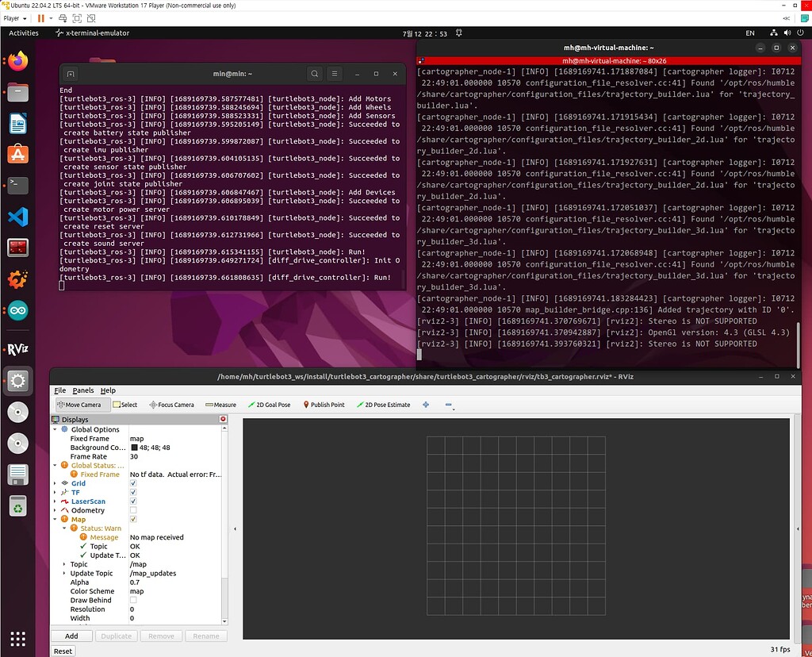This screenshot has height=657, width=812.
Task: Choose the Measure tool in RViz
Action: [220, 405]
